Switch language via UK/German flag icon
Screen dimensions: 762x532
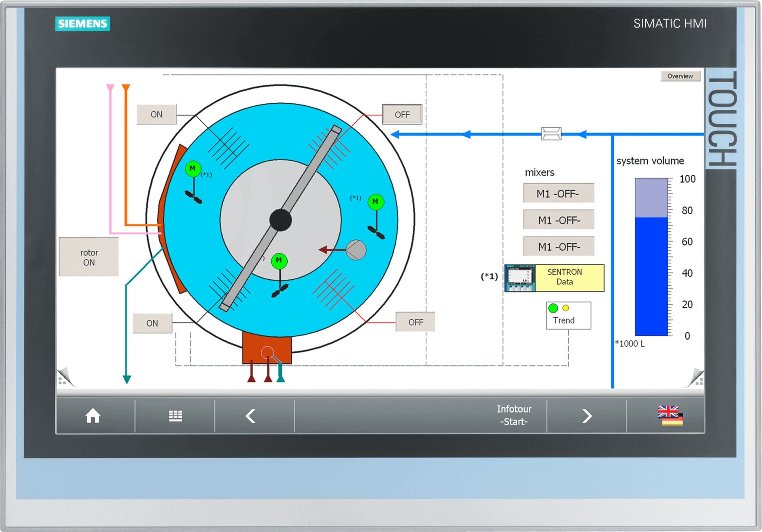670,415
